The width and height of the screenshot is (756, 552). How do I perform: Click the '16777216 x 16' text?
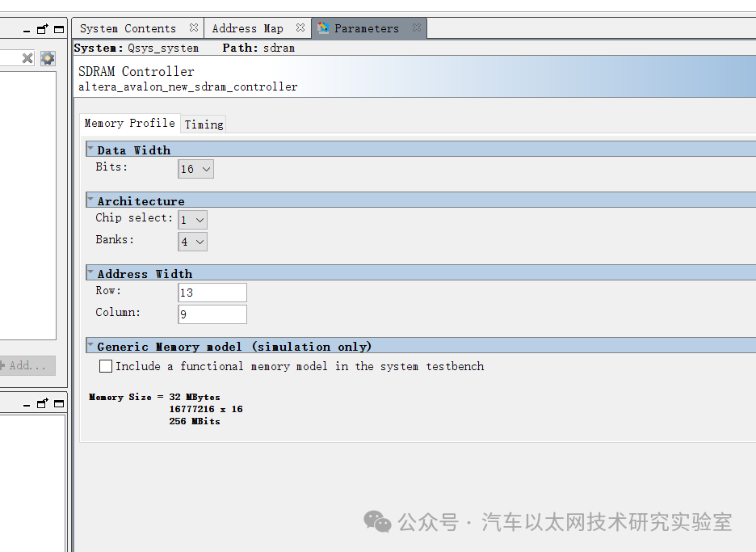point(206,409)
